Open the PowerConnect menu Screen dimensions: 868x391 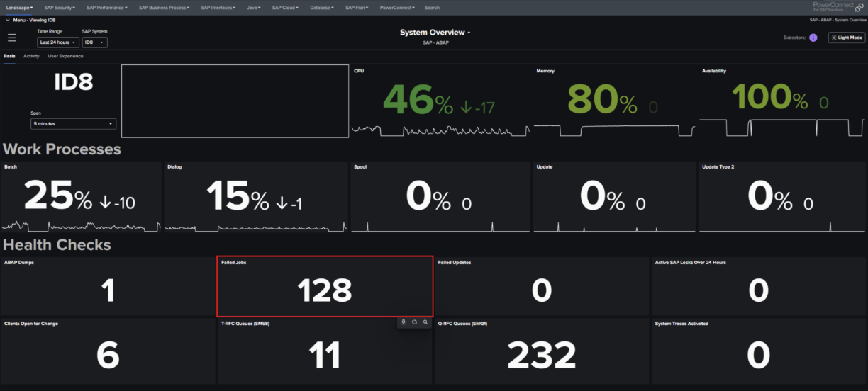tap(399, 7)
